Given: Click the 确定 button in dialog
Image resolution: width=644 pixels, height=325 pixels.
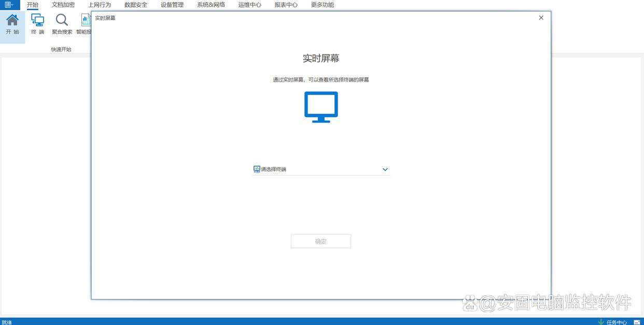Looking at the screenshot, I should click(x=321, y=241).
